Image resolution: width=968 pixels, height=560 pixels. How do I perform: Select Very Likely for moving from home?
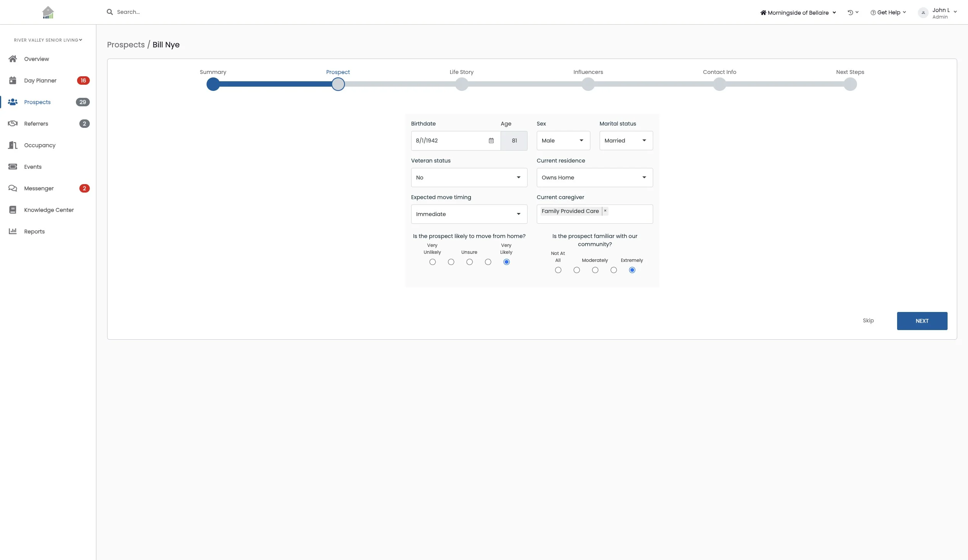[506, 262]
